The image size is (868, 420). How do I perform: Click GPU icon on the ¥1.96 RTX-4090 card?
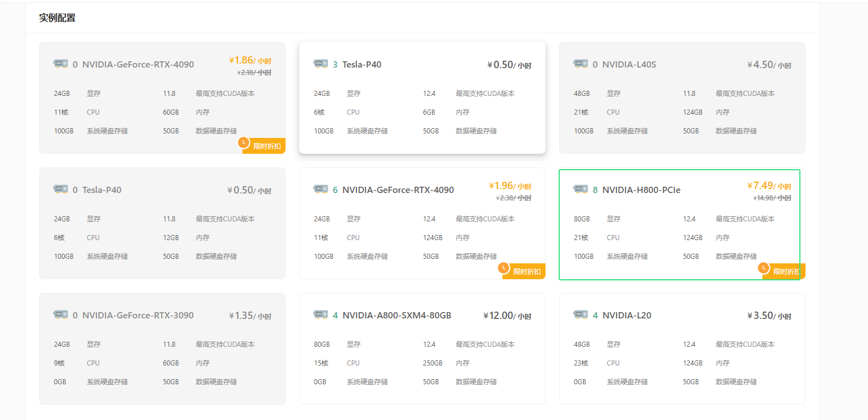point(321,189)
